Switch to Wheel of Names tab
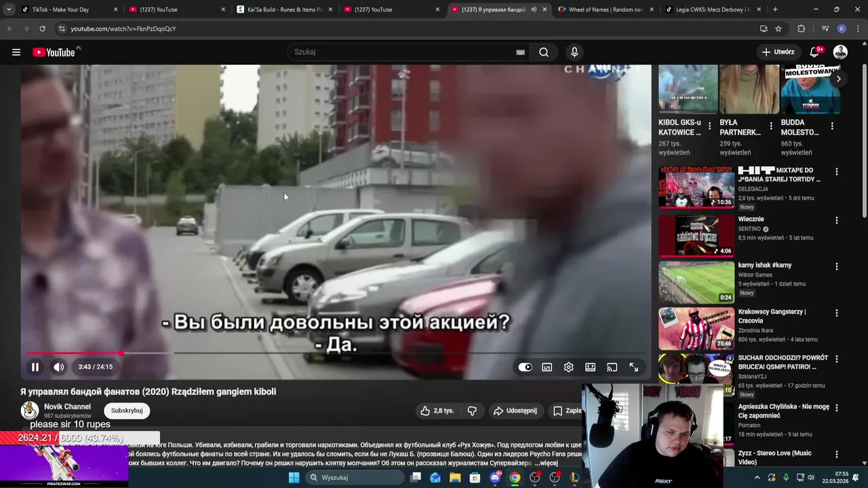The image size is (868, 488). pyautogui.click(x=605, y=9)
